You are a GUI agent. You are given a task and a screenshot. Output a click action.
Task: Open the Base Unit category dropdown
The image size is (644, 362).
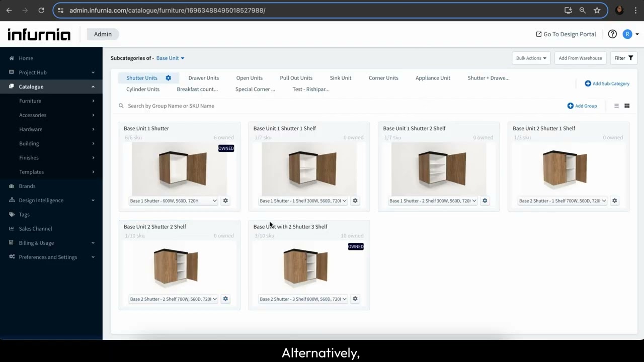click(x=170, y=58)
